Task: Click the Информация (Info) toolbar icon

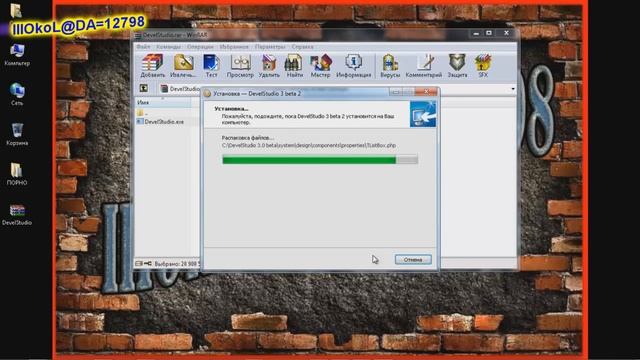Action: tap(353, 66)
